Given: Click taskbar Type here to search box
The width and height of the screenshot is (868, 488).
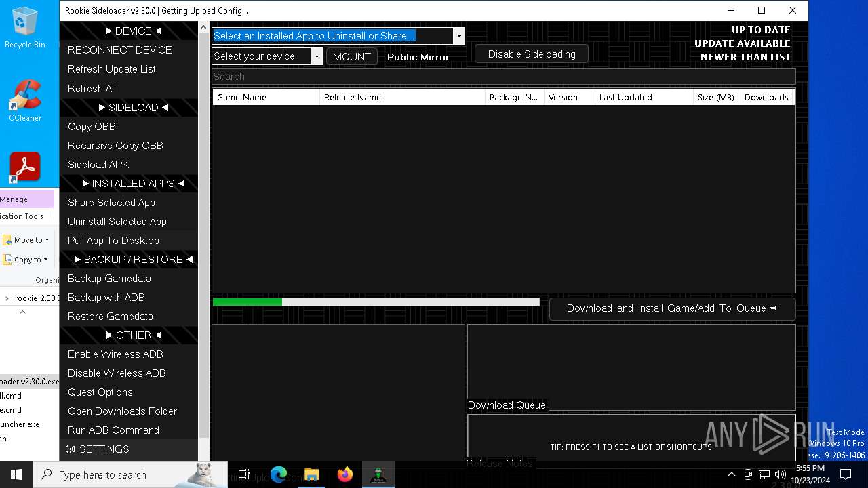Looking at the screenshot, I should [x=130, y=474].
